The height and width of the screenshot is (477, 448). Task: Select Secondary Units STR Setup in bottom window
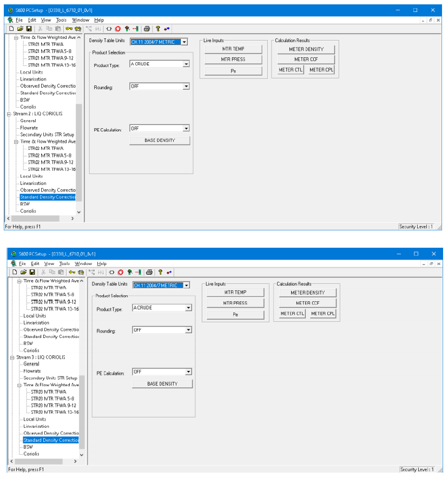[x=50, y=378]
